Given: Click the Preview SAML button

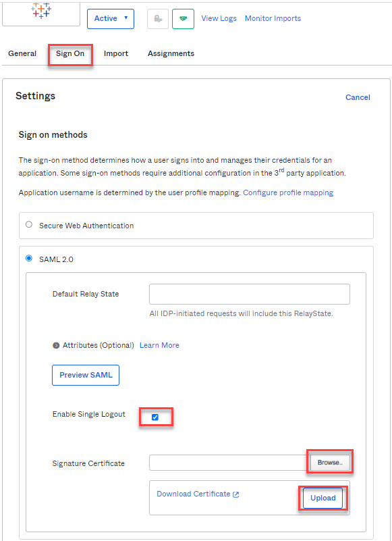Looking at the screenshot, I should click(86, 375).
